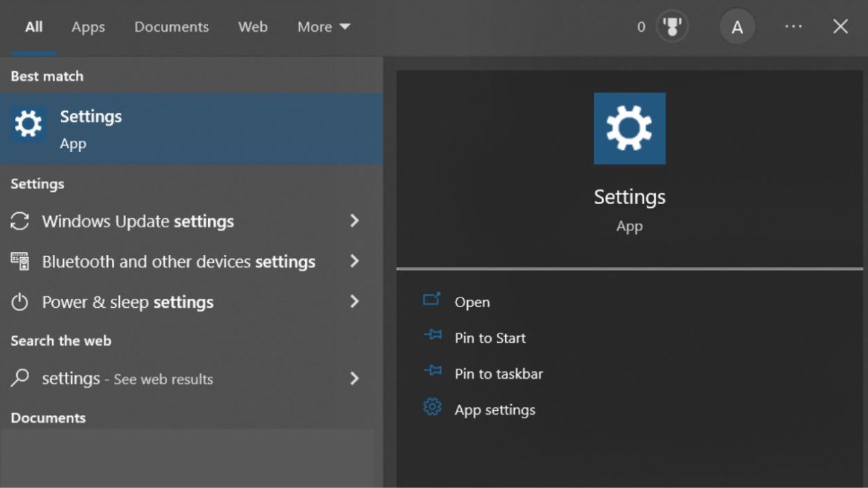Choose Pin to taskbar

498,373
